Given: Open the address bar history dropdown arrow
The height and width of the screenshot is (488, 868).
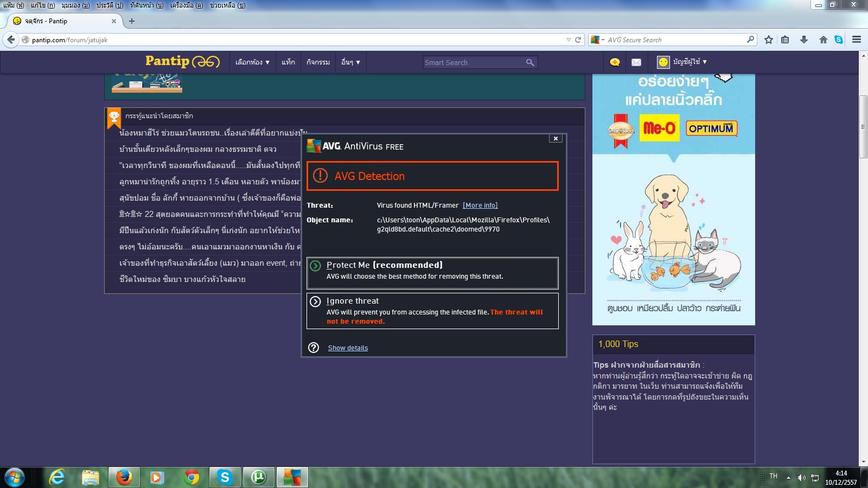Looking at the screenshot, I should 569,40.
